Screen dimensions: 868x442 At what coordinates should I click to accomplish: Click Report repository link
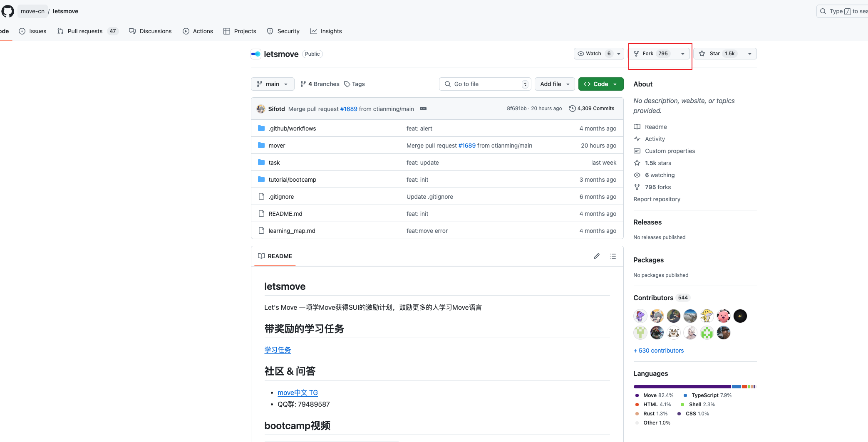click(x=657, y=199)
